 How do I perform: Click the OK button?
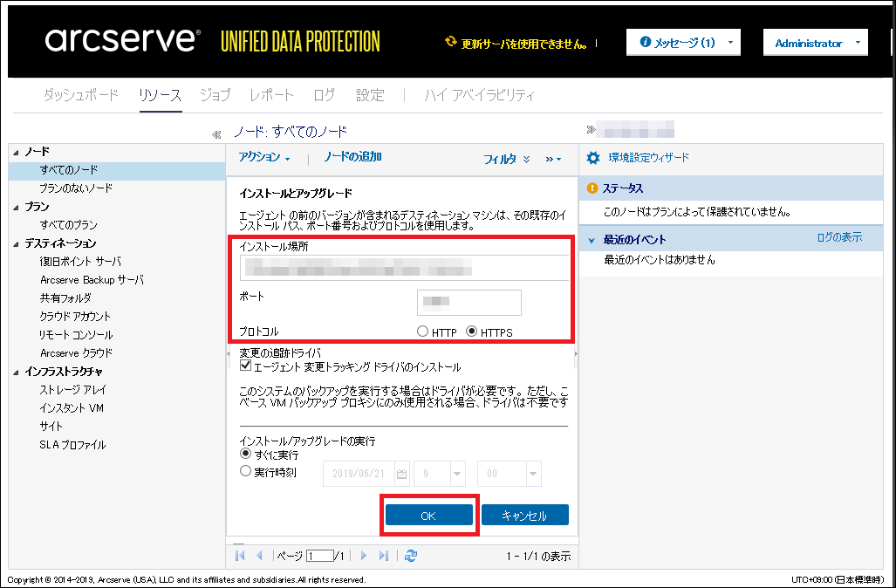coord(428,515)
